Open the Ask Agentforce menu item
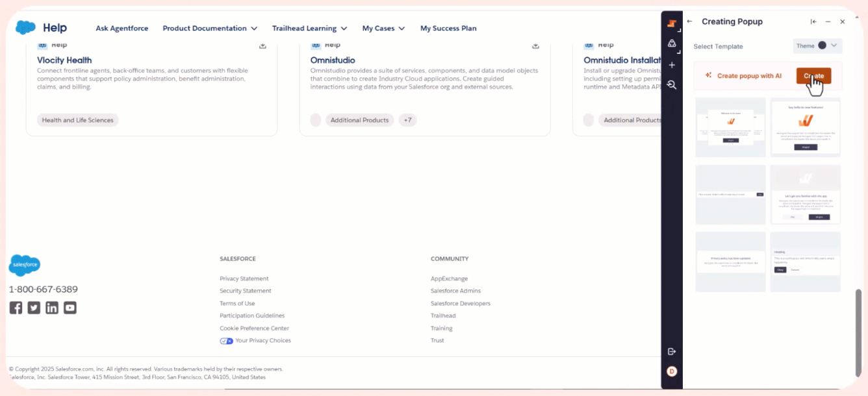The image size is (868, 396). 122,29
